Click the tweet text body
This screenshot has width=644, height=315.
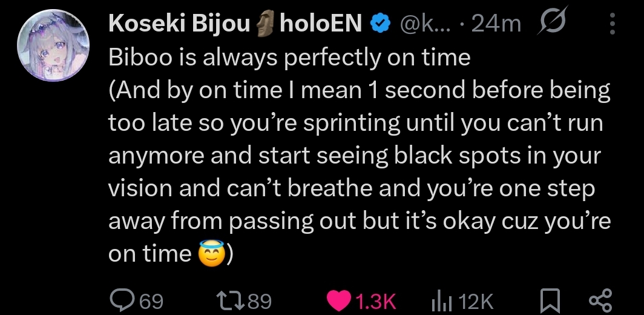(357, 156)
